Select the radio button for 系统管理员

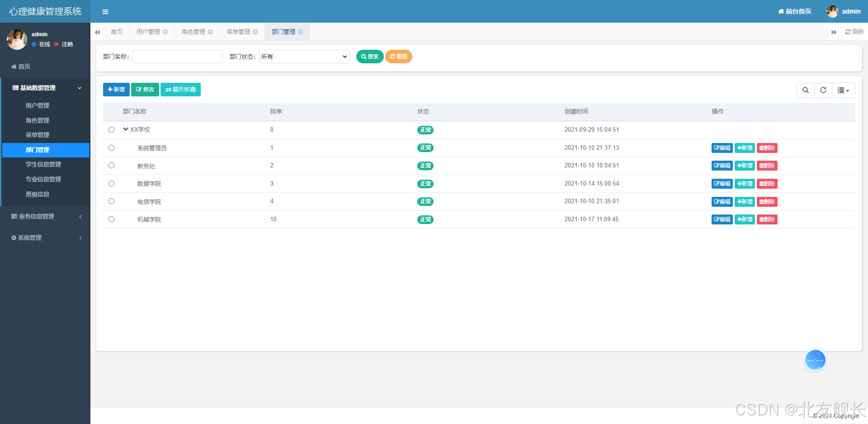[111, 148]
